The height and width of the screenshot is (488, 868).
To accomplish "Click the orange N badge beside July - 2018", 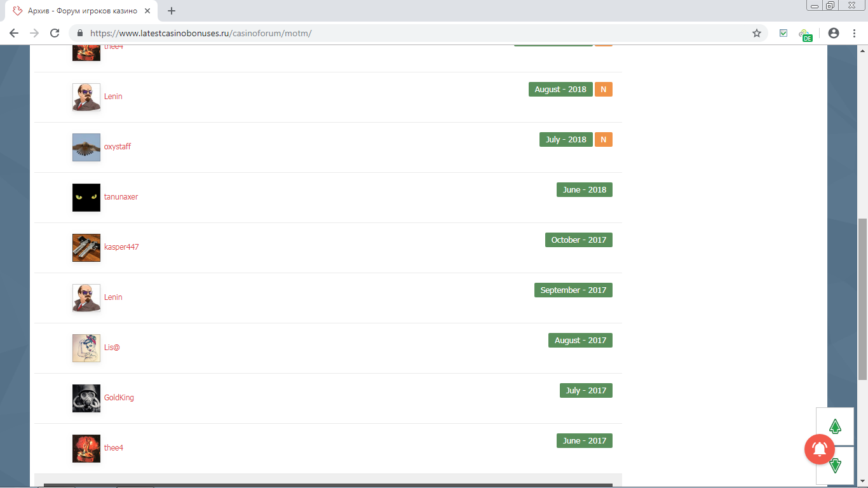I will click(x=603, y=140).
